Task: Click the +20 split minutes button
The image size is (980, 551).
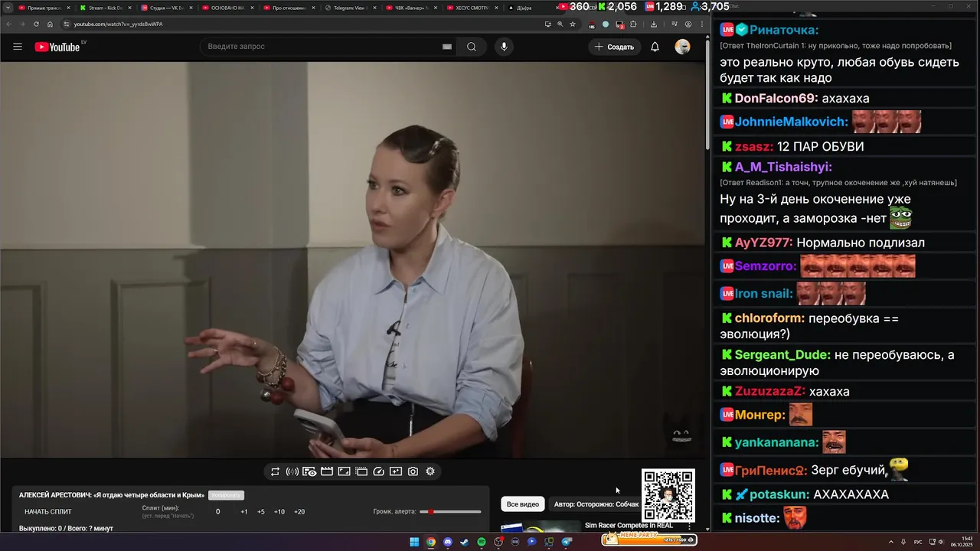Action: pos(299,511)
